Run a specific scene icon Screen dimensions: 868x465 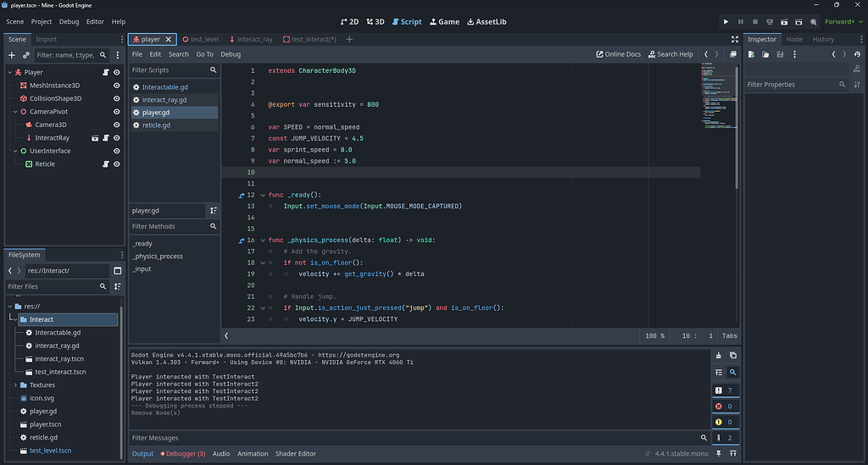[x=798, y=21]
